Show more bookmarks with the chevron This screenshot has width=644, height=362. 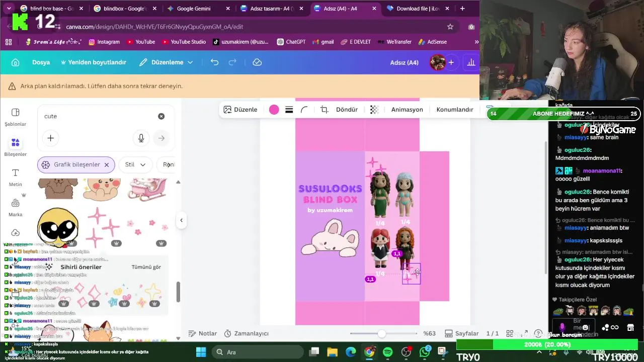pos(476,42)
